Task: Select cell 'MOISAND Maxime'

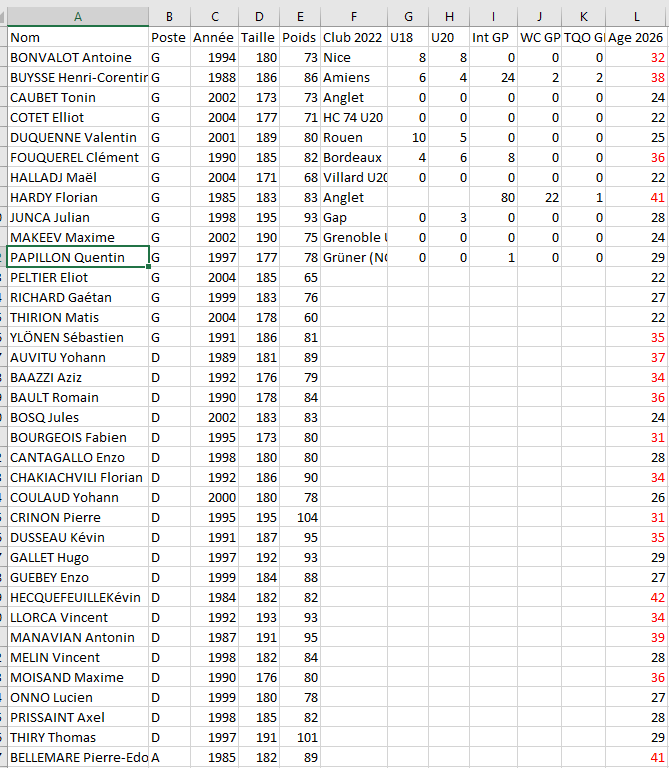Action: click(x=78, y=677)
